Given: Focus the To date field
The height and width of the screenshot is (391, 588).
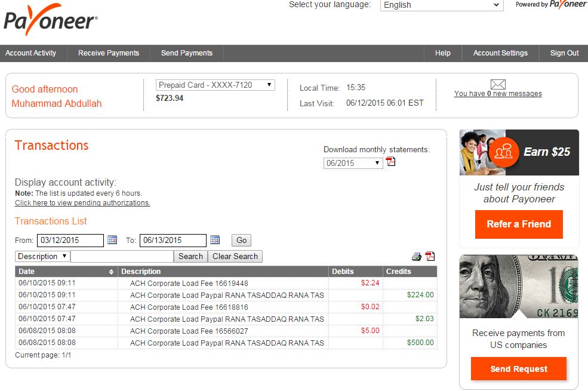Looking at the screenshot, I should tap(173, 241).
